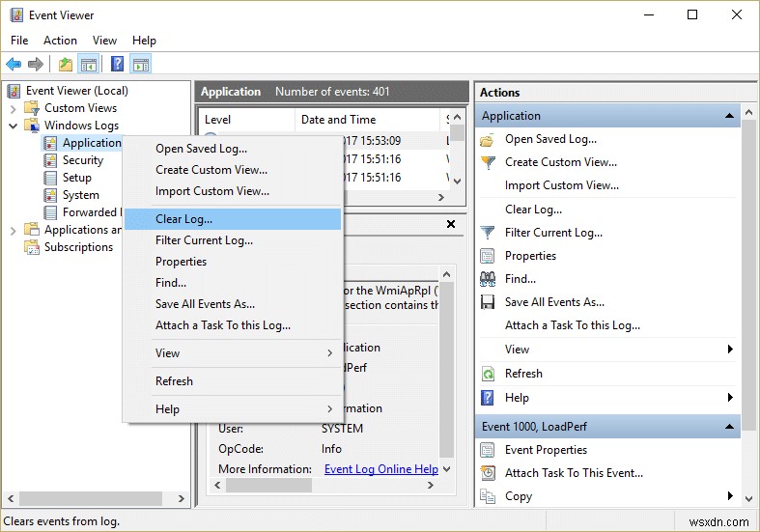Open Help submenu arrow in context menu
This screenshot has width=760, height=532.
(329, 409)
